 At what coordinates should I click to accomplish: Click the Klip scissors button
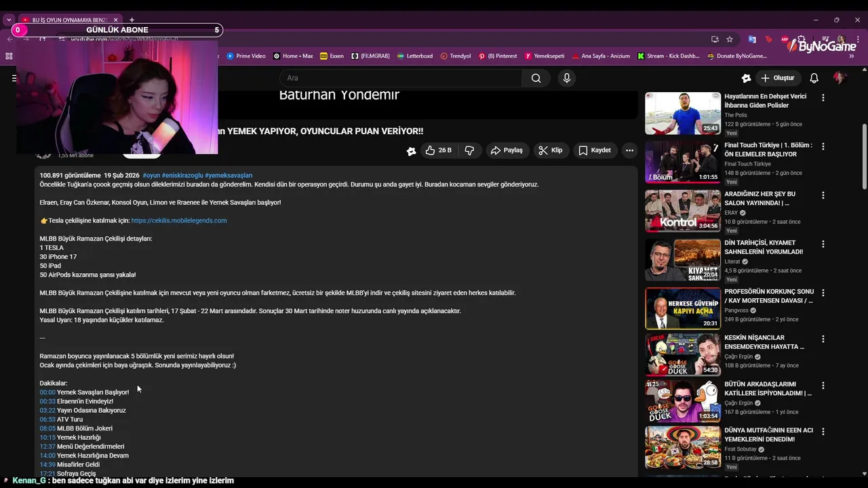[x=551, y=150]
